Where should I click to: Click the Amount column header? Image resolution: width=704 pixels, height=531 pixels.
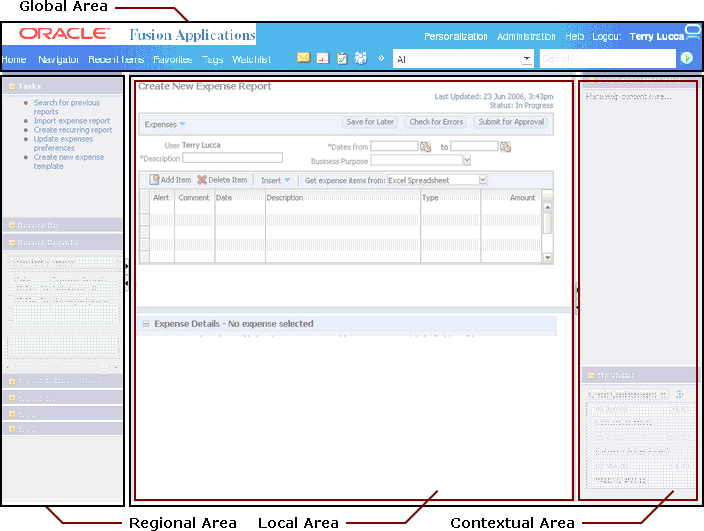coord(511,197)
